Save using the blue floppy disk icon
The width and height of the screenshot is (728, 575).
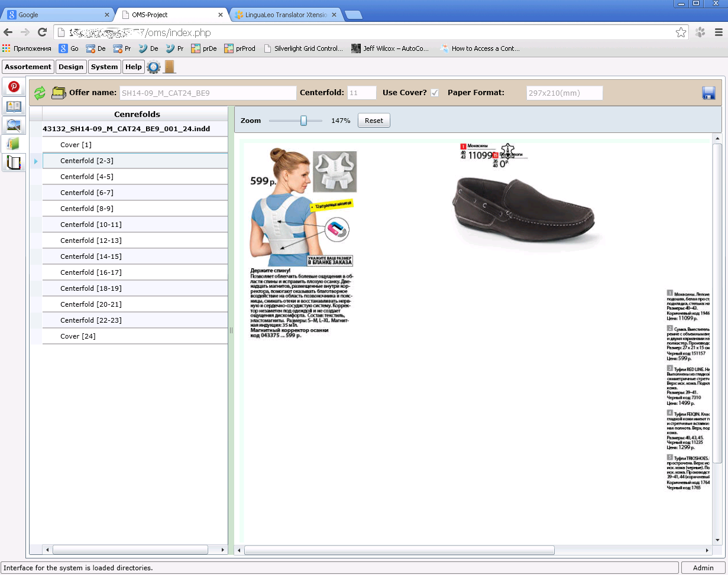(709, 93)
